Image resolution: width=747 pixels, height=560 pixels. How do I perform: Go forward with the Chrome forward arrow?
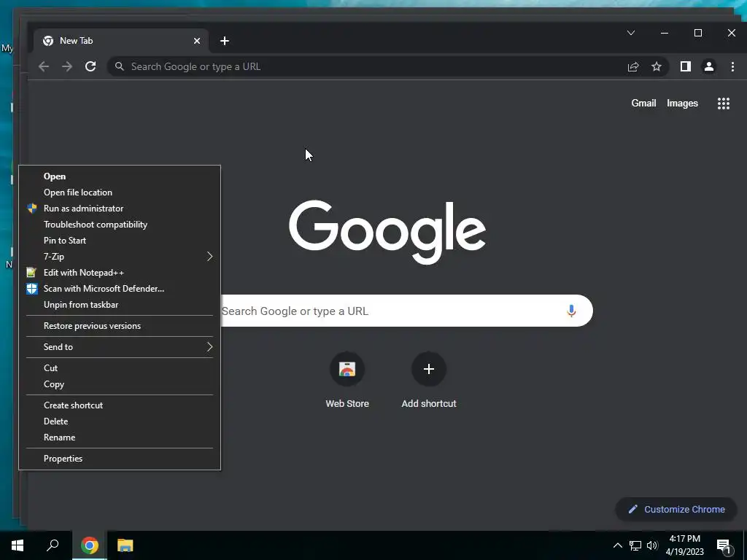[67, 66]
